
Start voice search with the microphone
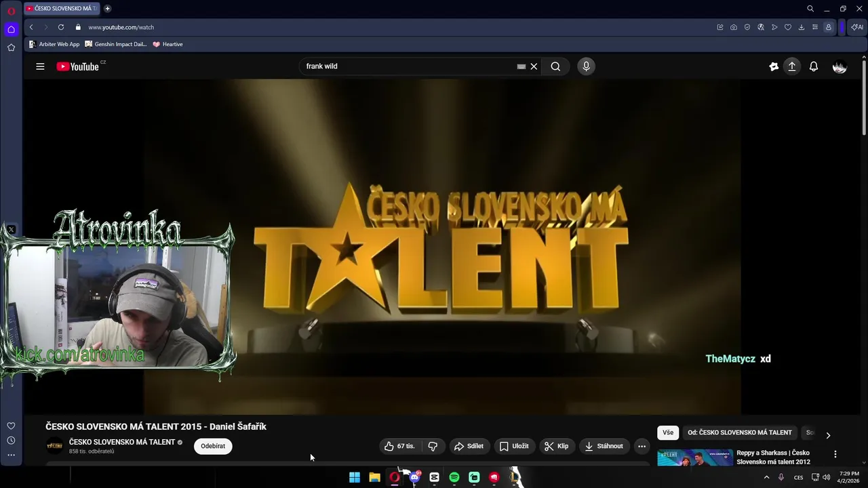pyautogui.click(x=586, y=66)
